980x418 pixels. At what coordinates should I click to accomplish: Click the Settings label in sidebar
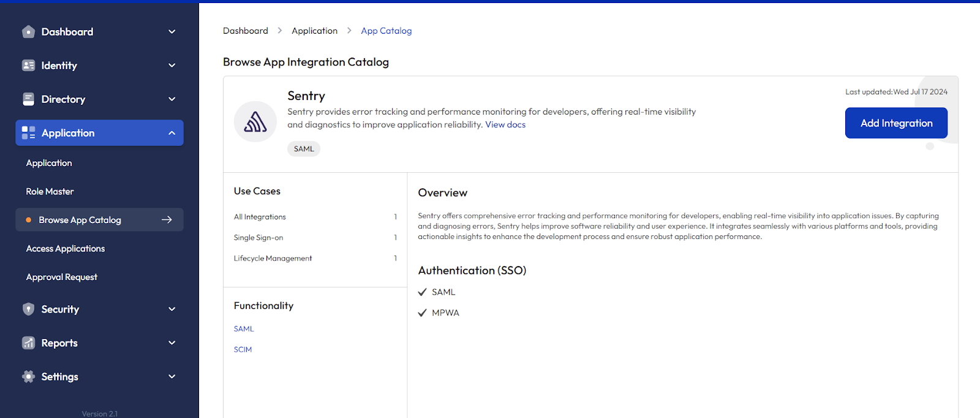pyautogui.click(x=60, y=377)
